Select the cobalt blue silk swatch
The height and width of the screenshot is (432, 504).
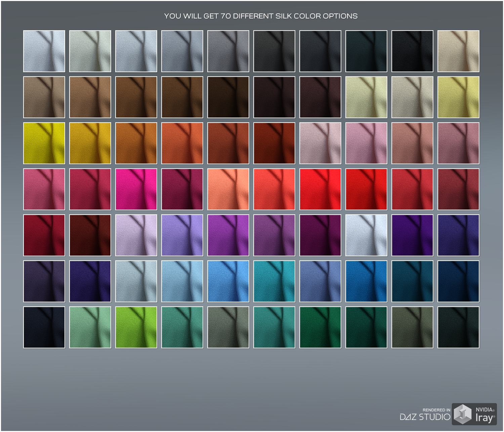[366, 281]
